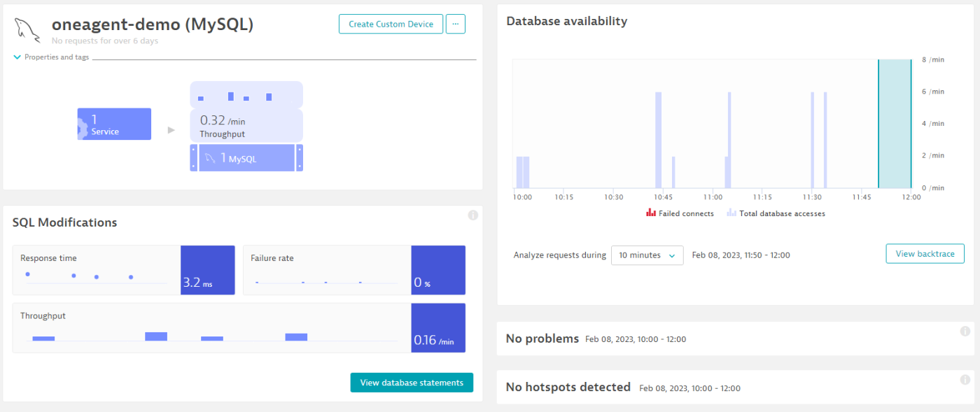Select the 1 Service box icon

tap(114, 123)
